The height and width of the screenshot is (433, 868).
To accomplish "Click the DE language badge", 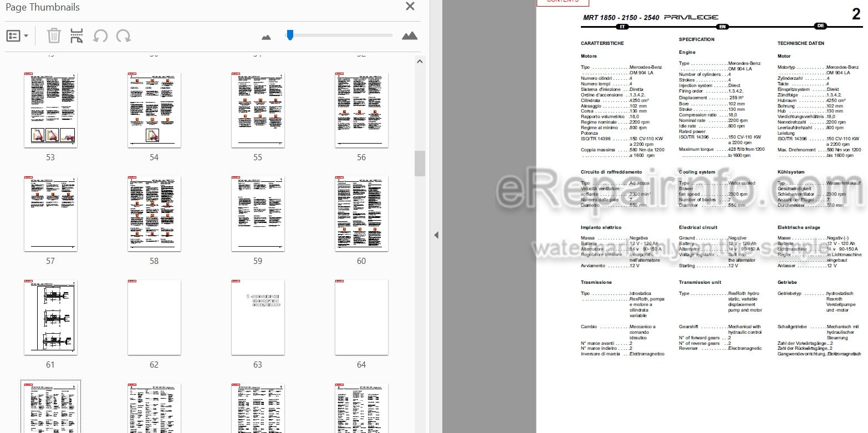I will coord(821,26).
